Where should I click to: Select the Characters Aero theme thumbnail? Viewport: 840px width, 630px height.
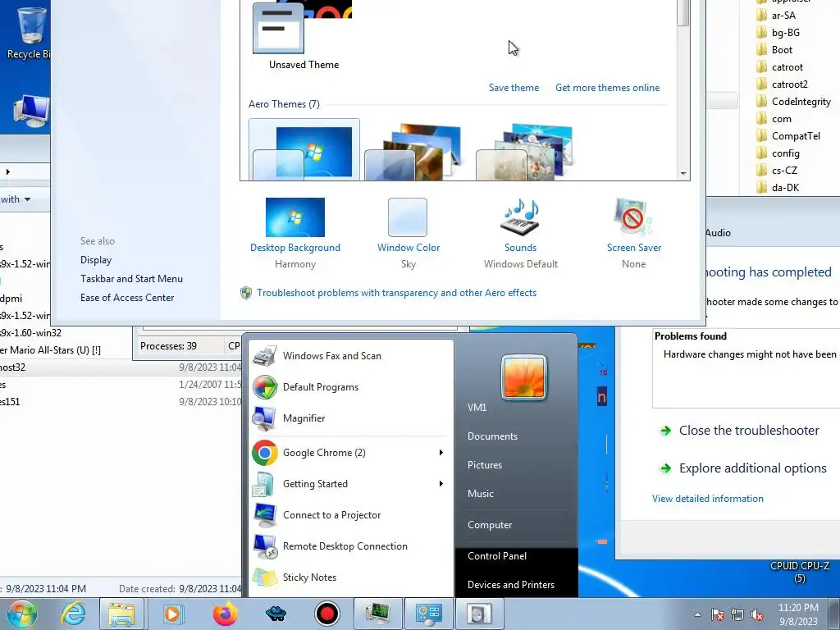click(x=524, y=152)
